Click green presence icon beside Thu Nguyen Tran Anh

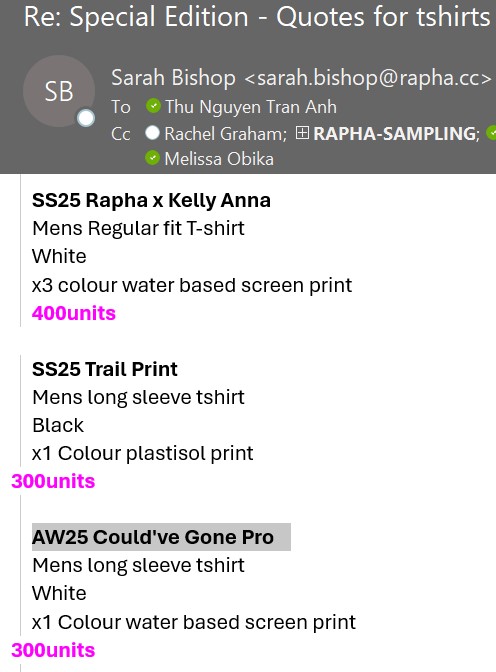pyautogui.click(x=153, y=105)
